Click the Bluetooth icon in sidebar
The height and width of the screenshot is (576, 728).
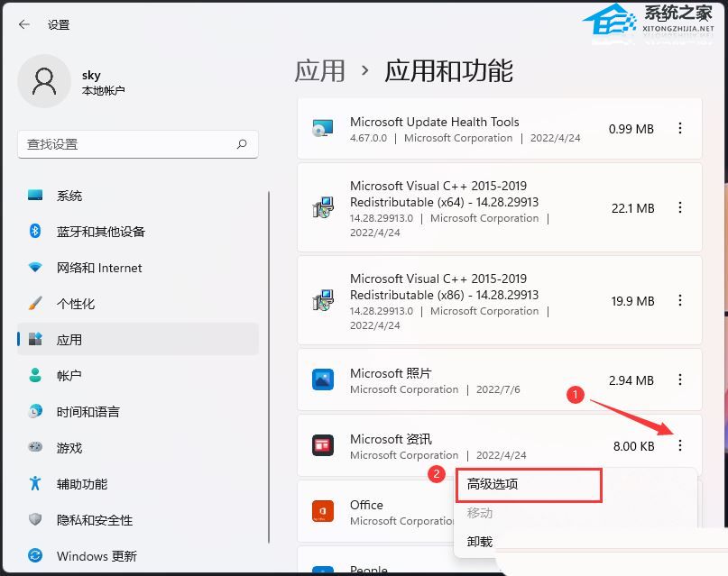35,231
